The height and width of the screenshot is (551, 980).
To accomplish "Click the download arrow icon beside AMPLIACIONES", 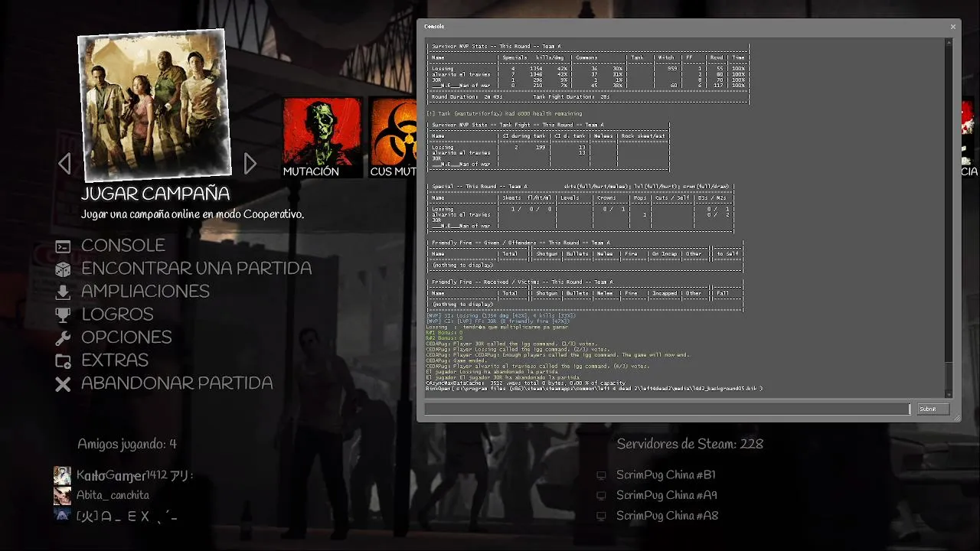I will 63,292.
